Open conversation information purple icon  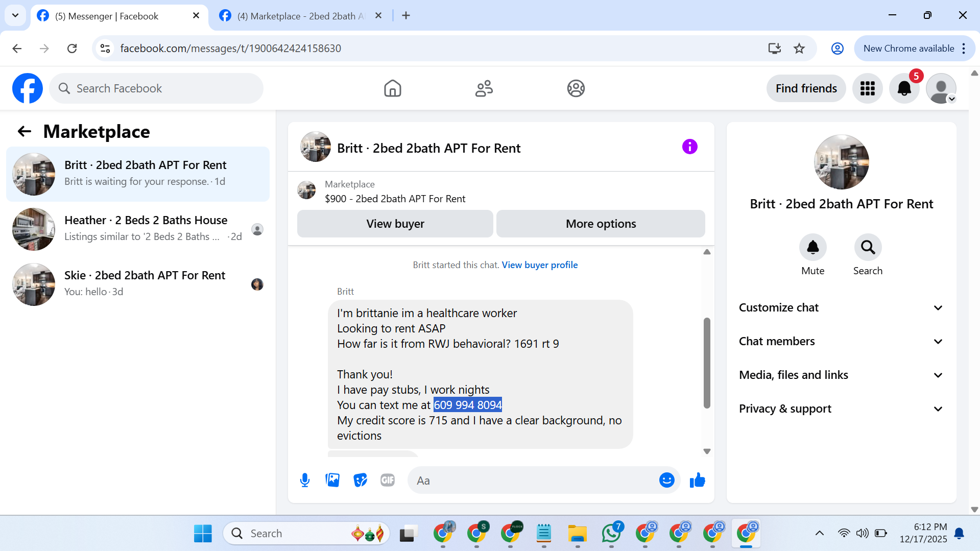[689, 147]
